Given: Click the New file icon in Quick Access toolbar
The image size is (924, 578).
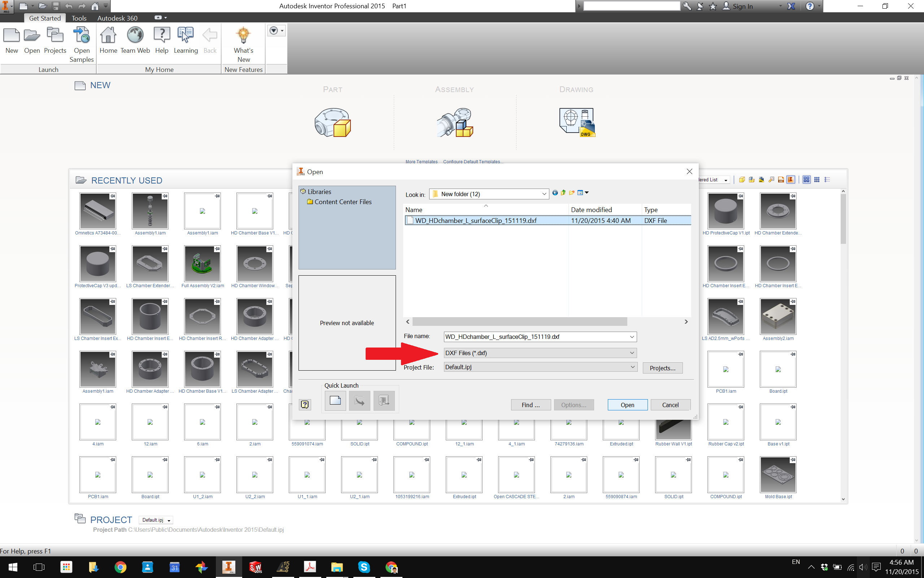Looking at the screenshot, I should coord(23,6).
